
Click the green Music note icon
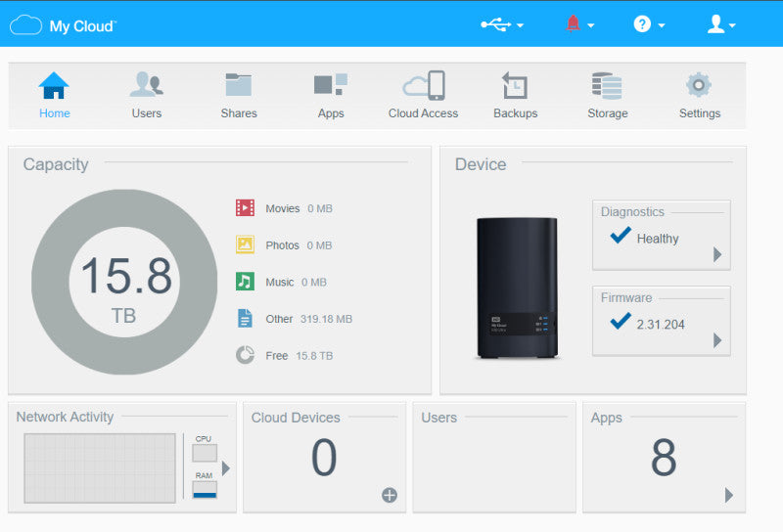tap(246, 282)
